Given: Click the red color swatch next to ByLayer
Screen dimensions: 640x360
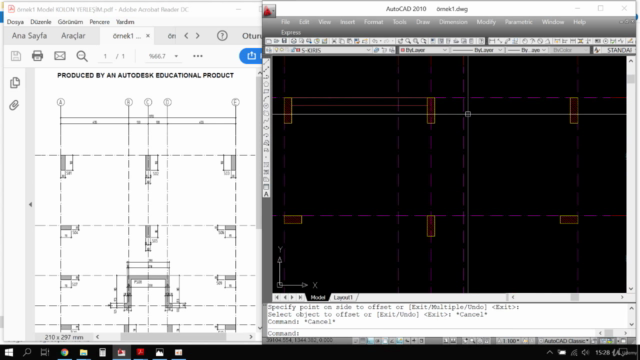Looking at the screenshot, I should 402,50.
